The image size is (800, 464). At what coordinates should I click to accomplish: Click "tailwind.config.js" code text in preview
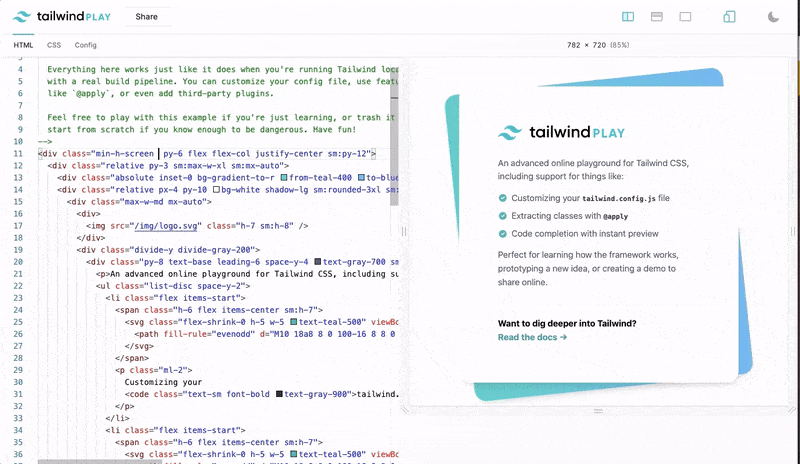(x=619, y=199)
